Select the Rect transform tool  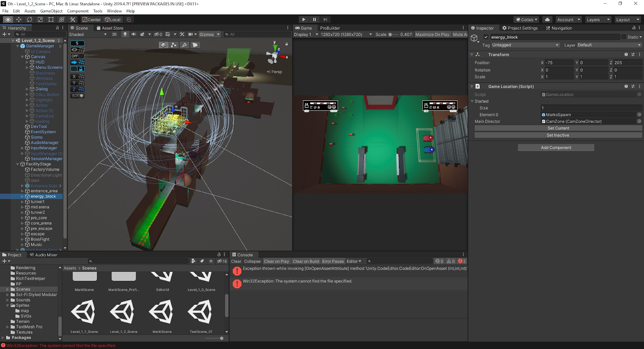pyautogui.click(x=51, y=19)
